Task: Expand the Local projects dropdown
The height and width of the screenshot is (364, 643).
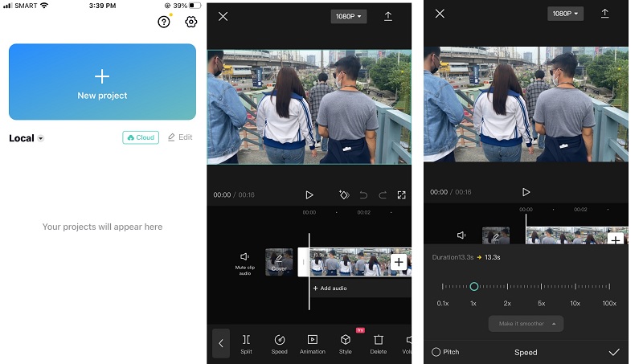Action: tap(41, 138)
